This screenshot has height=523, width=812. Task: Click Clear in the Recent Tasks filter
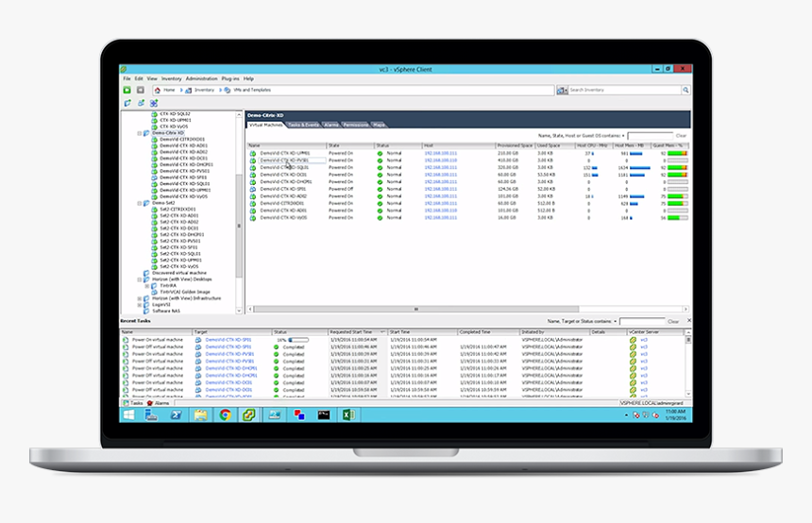point(673,322)
